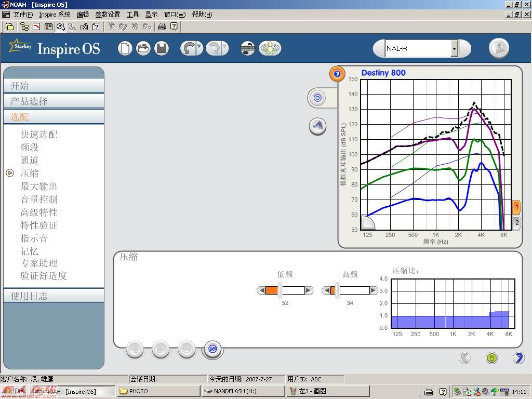
Task: Click the active blue compression icon button
Action: click(x=212, y=349)
